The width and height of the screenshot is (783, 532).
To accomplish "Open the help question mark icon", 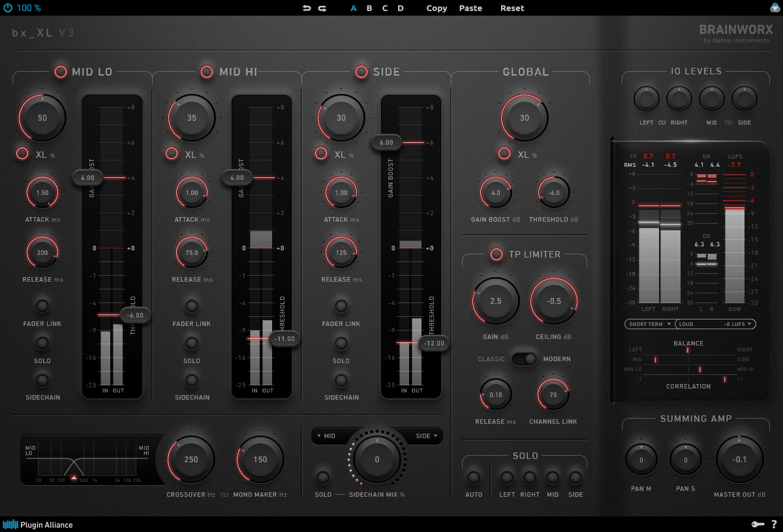I will point(774,524).
